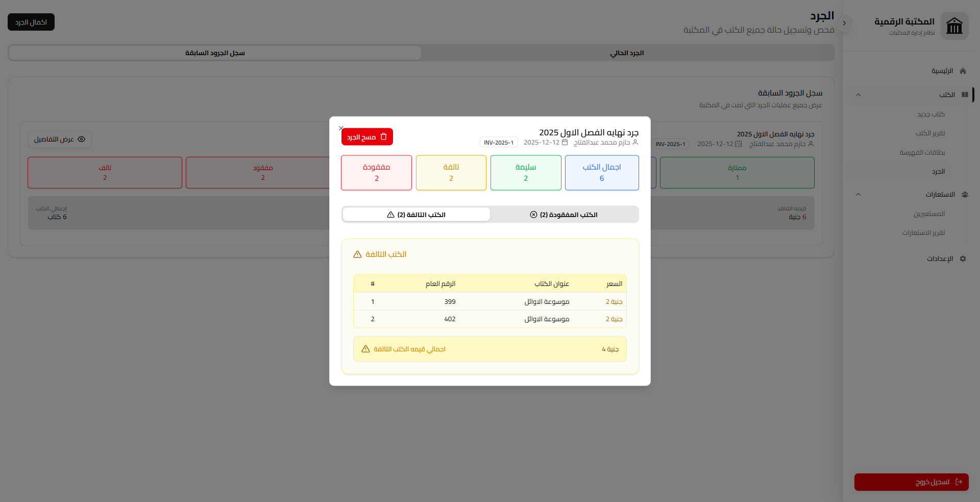Image resolution: width=980 pixels, height=502 pixels.
Task: Click background card تالف 2
Action: coord(105,173)
